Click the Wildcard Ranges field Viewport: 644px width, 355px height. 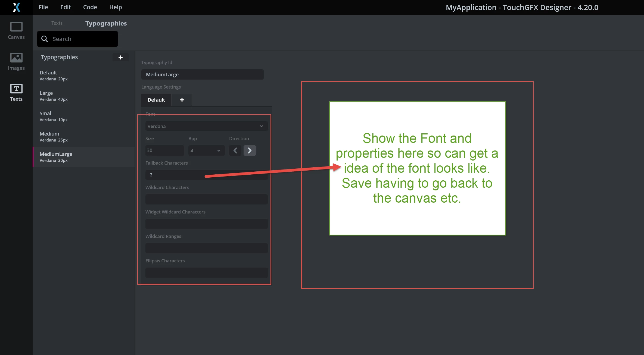pyautogui.click(x=207, y=248)
